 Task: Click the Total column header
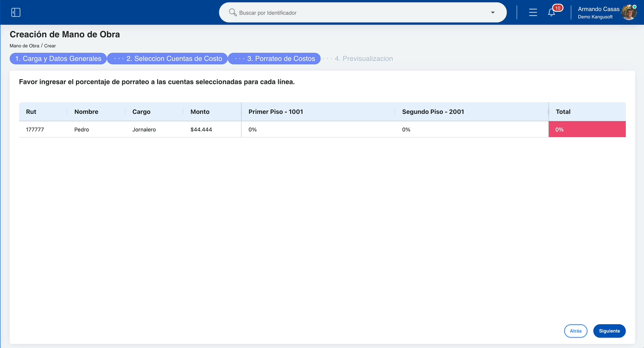click(587, 112)
